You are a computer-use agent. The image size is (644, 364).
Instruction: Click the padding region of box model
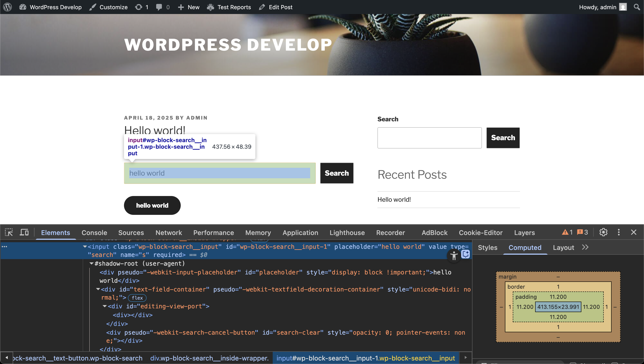(526, 297)
